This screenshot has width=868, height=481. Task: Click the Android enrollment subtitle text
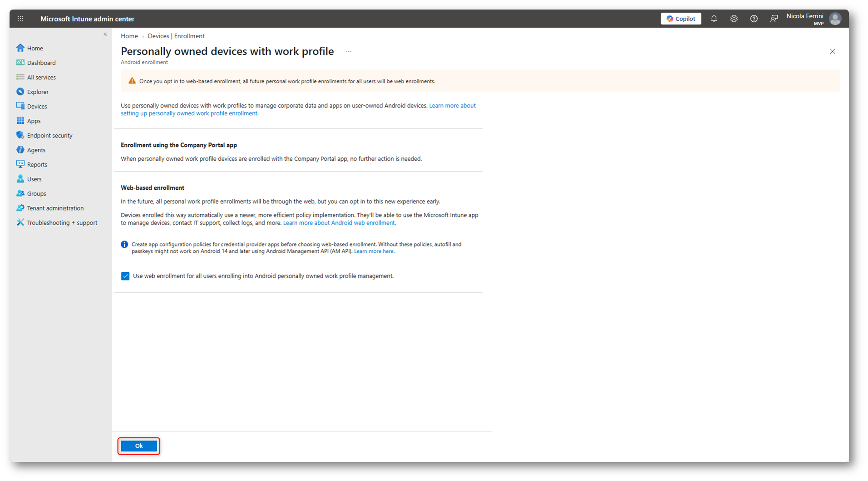(x=144, y=62)
